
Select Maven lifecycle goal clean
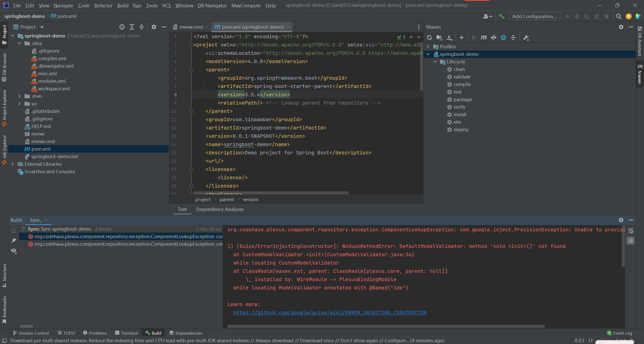459,69
